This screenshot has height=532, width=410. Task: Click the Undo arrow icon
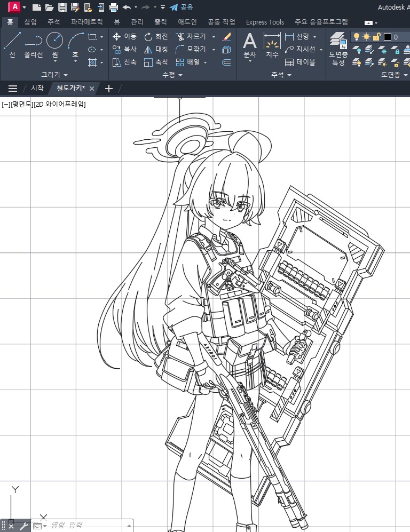127,7
